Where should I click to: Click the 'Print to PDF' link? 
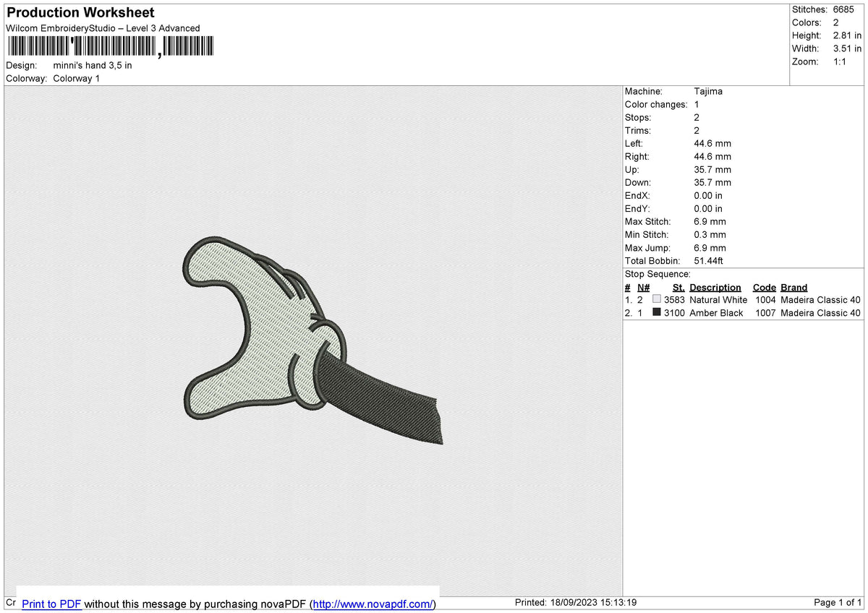point(51,604)
